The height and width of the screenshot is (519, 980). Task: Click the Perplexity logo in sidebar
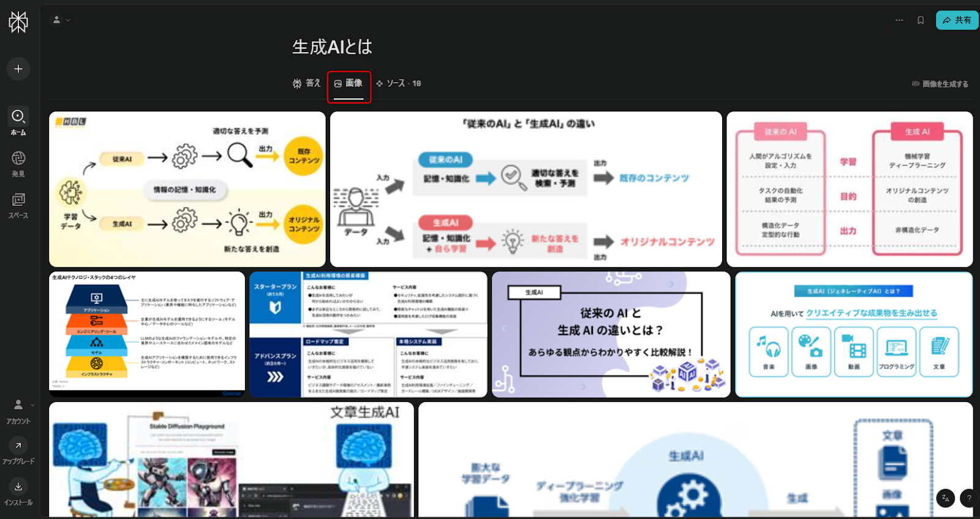[x=18, y=22]
